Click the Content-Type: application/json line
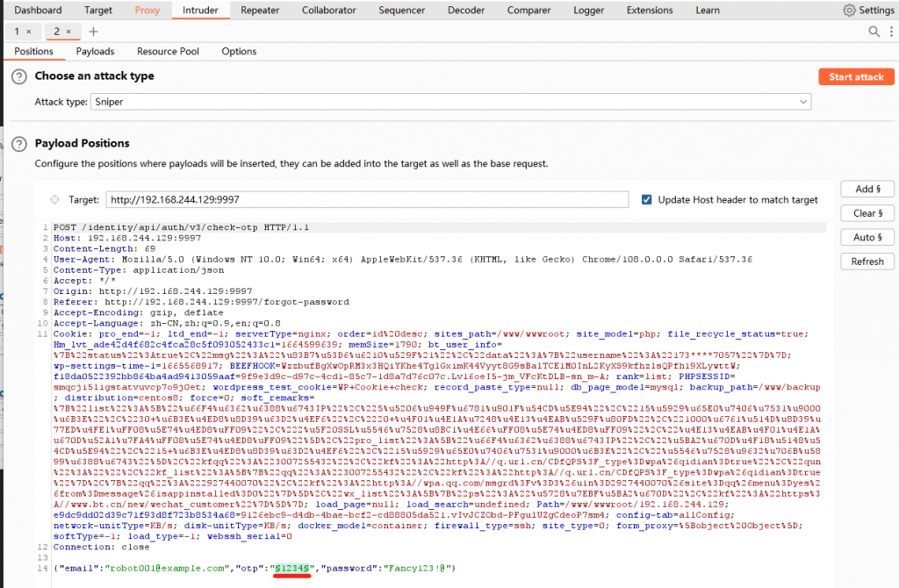The image size is (899, 588). pyautogui.click(x=139, y=270)
